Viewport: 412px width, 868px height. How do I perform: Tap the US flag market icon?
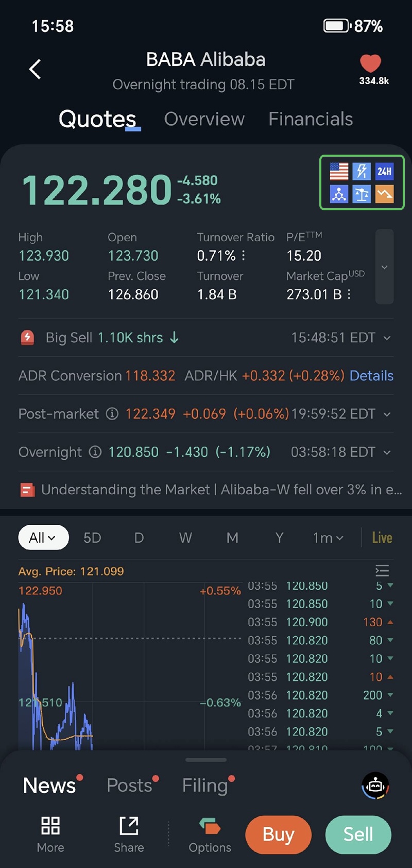pos(339,171)
